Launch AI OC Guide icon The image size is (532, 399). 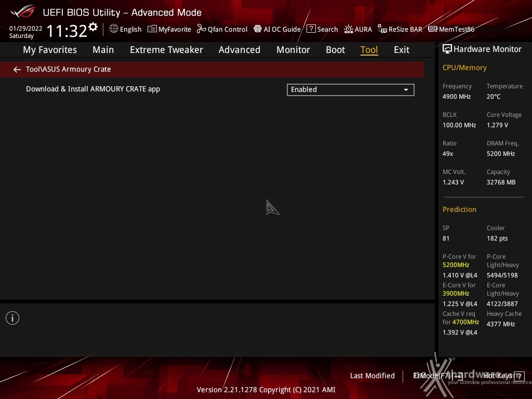(x=258, y=29)
